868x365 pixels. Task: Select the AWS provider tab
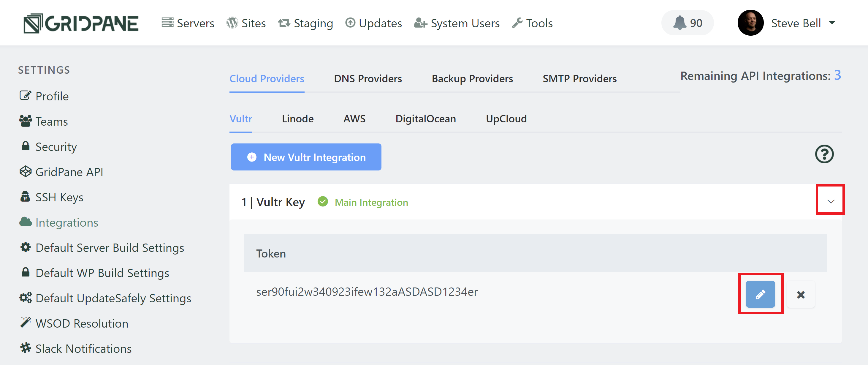click(x=354, y=119)
